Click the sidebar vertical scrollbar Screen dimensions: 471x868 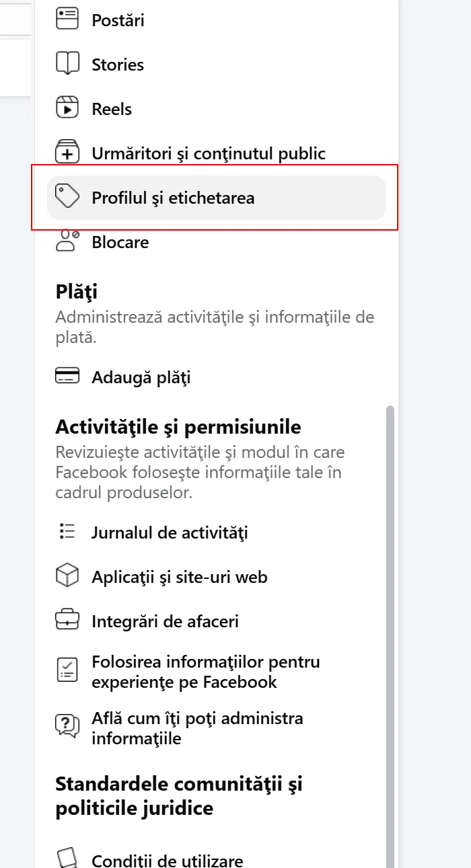pos(390,605)
